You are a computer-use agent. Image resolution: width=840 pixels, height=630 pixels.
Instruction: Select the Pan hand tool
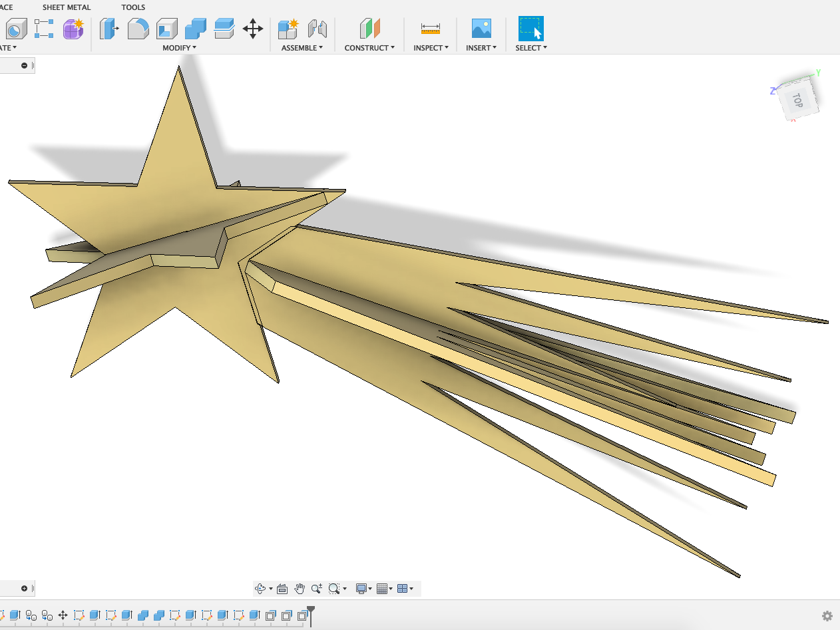300,589
